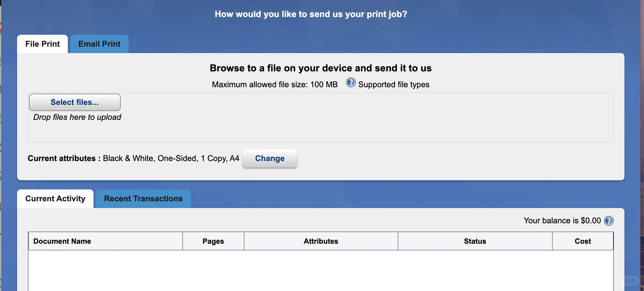Open the Recent Transactions tab

143,199
